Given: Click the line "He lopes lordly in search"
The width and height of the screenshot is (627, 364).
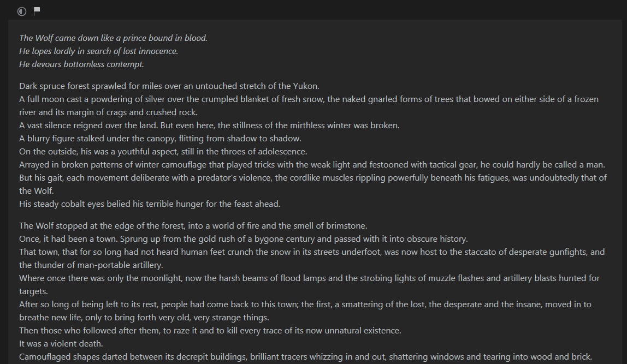Looking at the screenshot, I should pyautogui.click(x=98, y=51).
